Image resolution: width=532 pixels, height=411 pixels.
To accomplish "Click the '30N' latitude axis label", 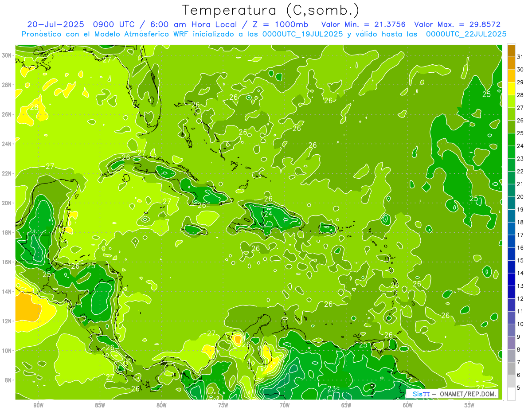I will (8, 55).
